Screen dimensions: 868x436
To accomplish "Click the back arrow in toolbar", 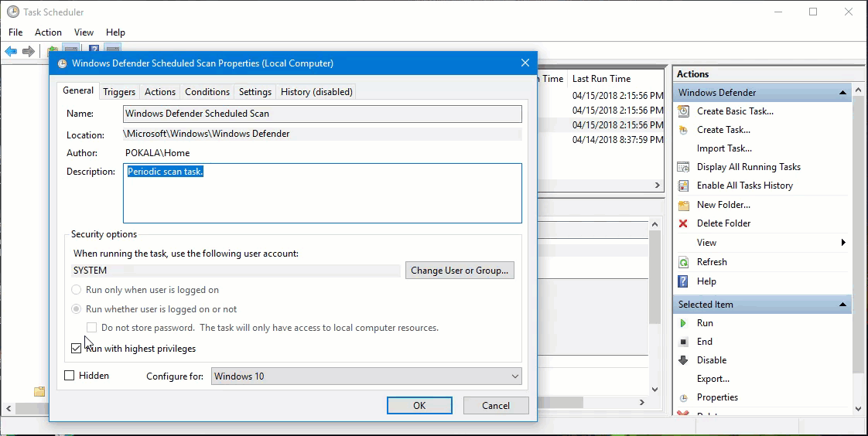I will point(11,52).
